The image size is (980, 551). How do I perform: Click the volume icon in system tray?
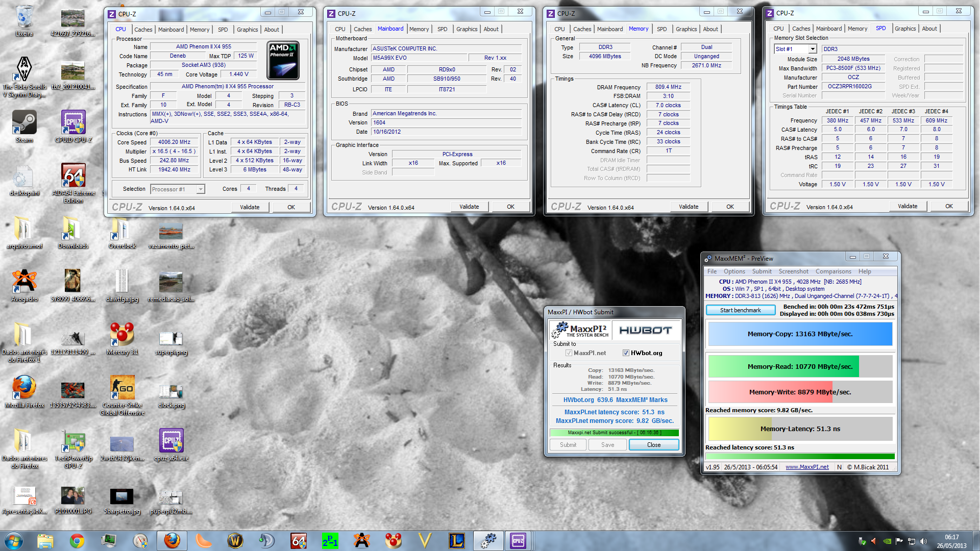[x=923, y=541]
